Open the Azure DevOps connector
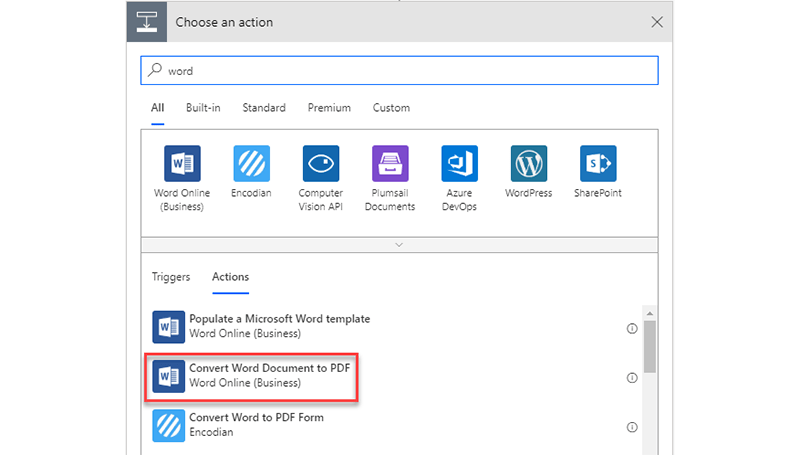Viewport: 800px width, 455px height. pyautogui.click(x=460, y=164)
